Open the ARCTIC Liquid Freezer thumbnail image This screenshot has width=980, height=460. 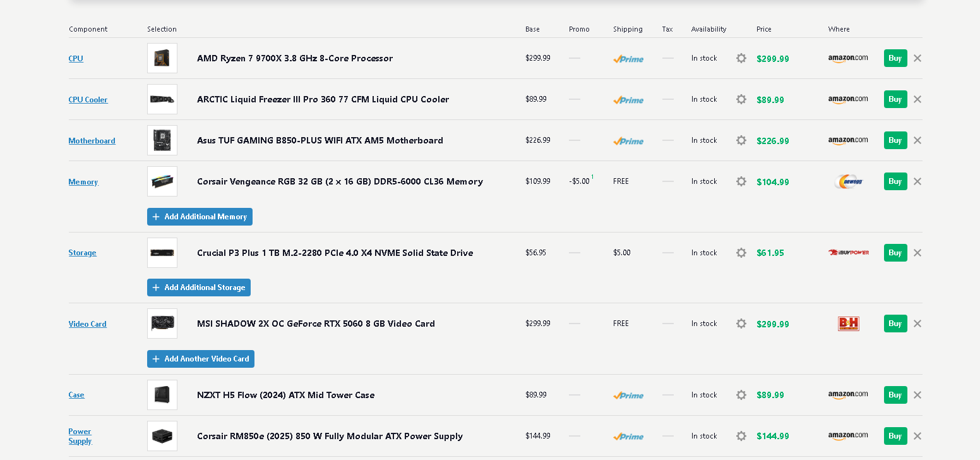(x=162, y=99)
